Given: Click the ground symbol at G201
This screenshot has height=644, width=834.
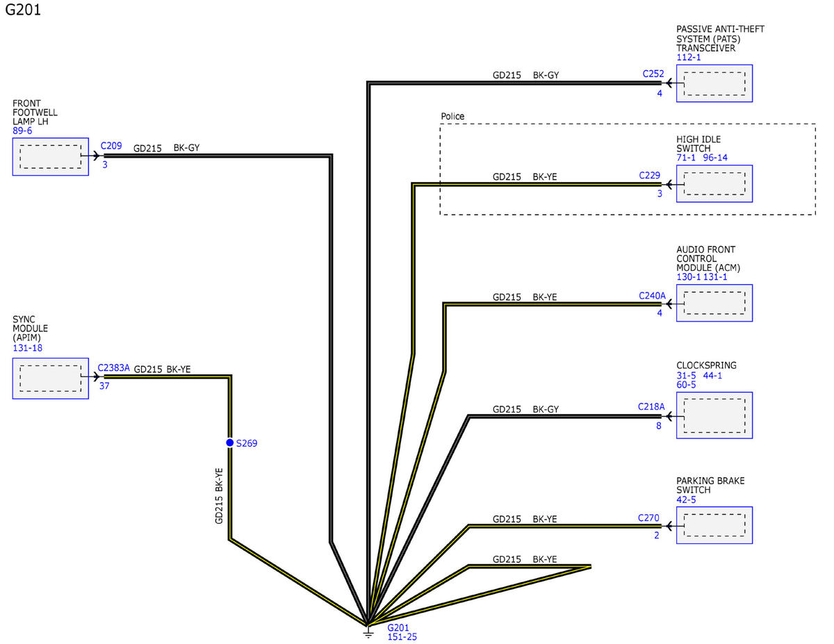Looking at the screenshot, I should click(x=368, y=631).
